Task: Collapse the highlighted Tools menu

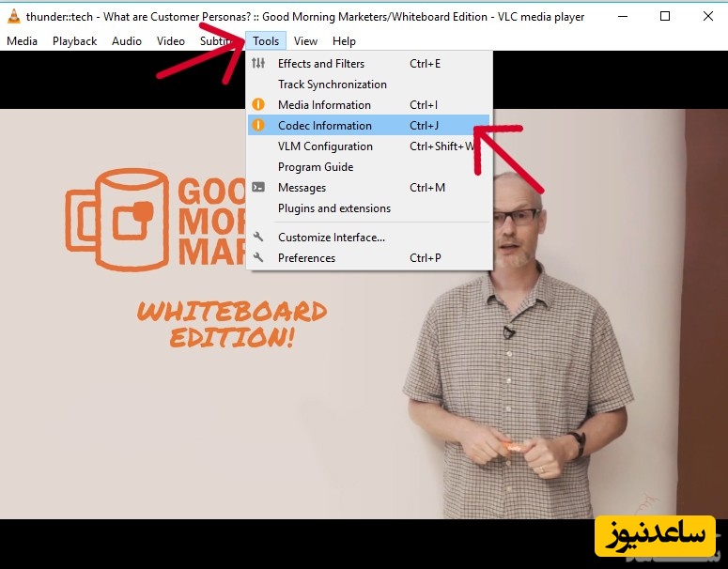Action: [x=266, y=41]
